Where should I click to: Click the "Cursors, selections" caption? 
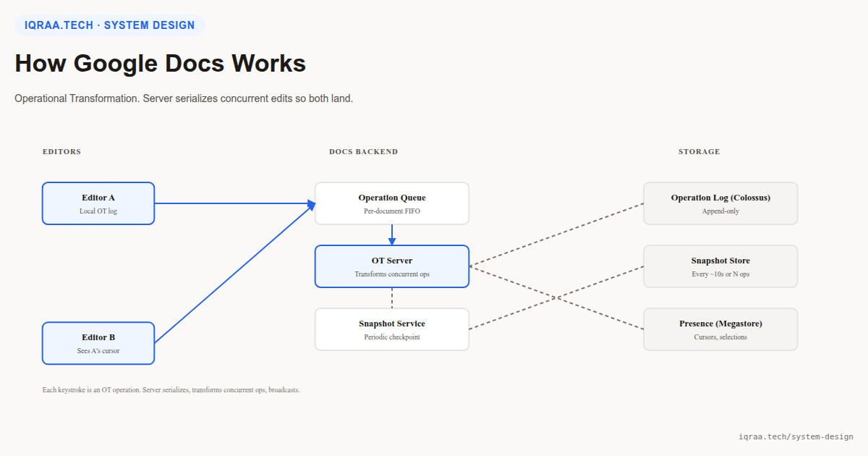click(x=720, y=337)
